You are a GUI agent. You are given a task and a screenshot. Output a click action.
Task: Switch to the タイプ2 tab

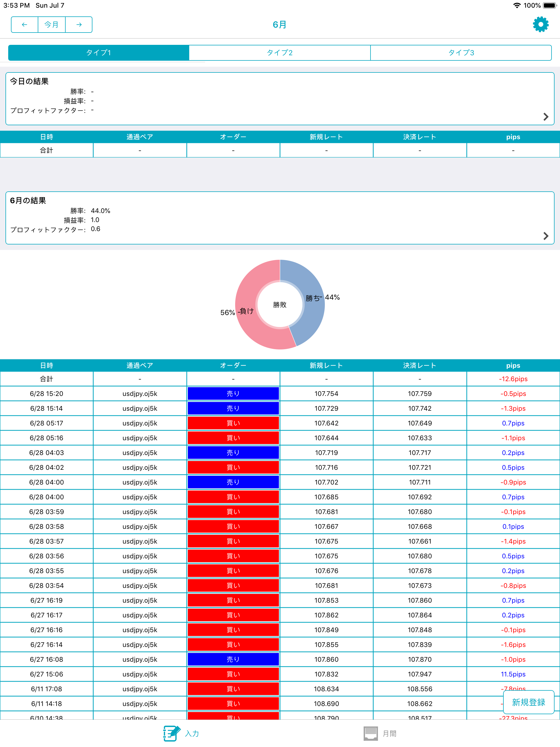(279, 52)
